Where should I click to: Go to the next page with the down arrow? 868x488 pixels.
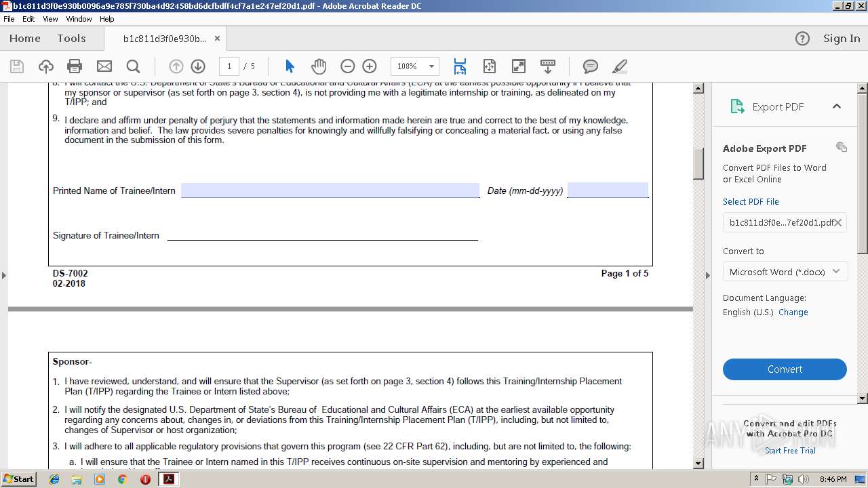click(198, 66)
